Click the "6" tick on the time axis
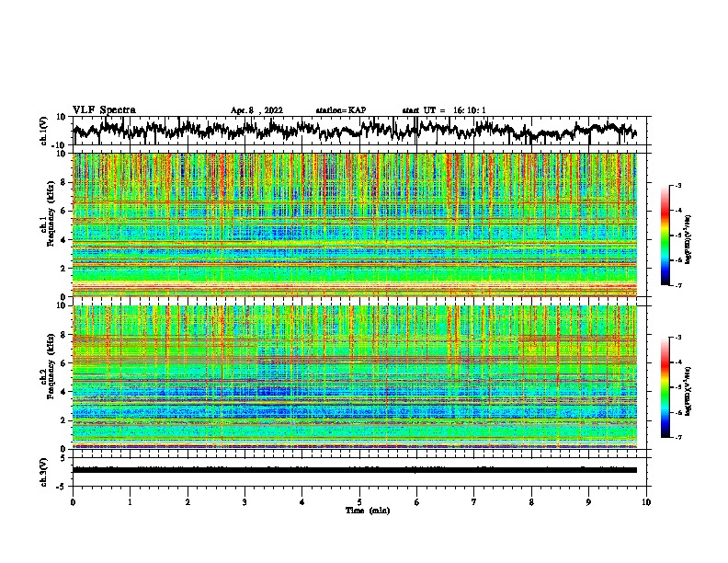This screenshot has width=728, height=563. [416, 502]
